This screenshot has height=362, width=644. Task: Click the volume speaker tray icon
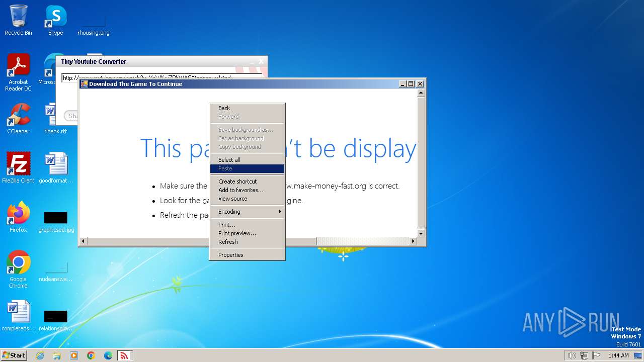572,355
